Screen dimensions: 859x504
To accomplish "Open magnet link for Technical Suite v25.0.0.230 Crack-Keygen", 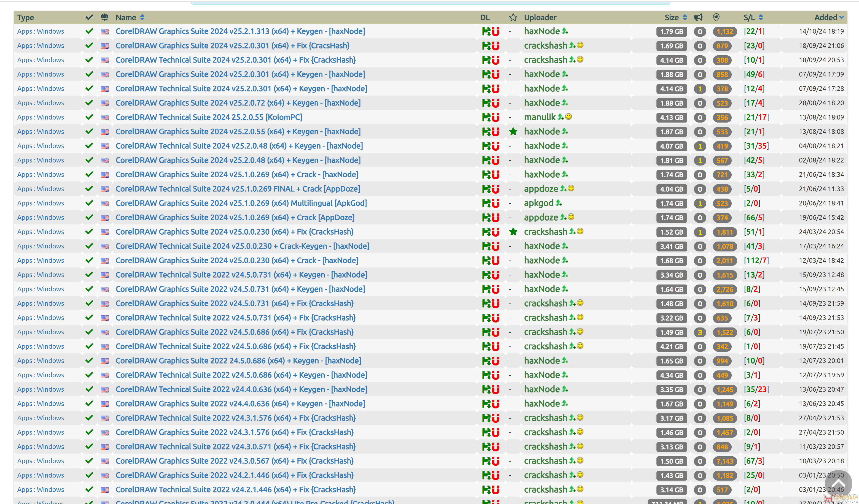I will point(496,246).
